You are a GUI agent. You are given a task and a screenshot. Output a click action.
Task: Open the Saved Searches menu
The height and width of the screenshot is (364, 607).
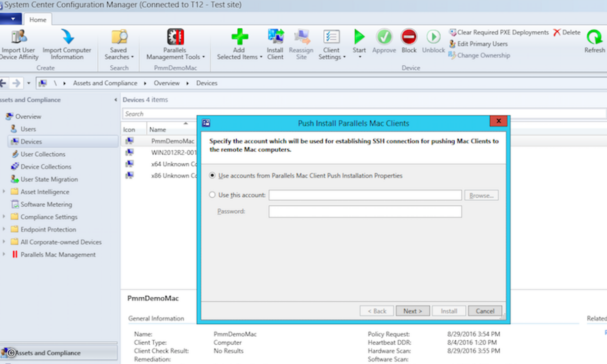119,44
